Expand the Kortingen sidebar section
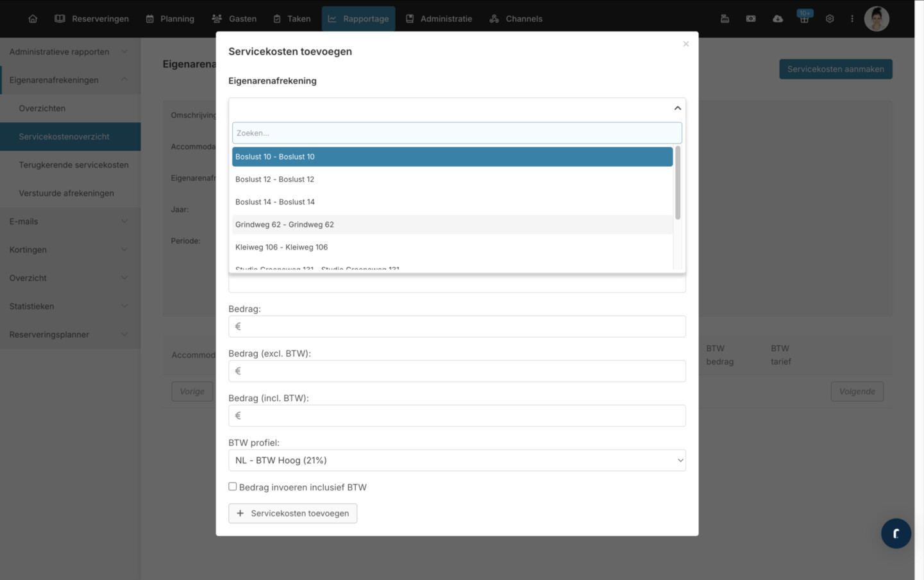This screenshot has height=580, width=924. [70, 249]
